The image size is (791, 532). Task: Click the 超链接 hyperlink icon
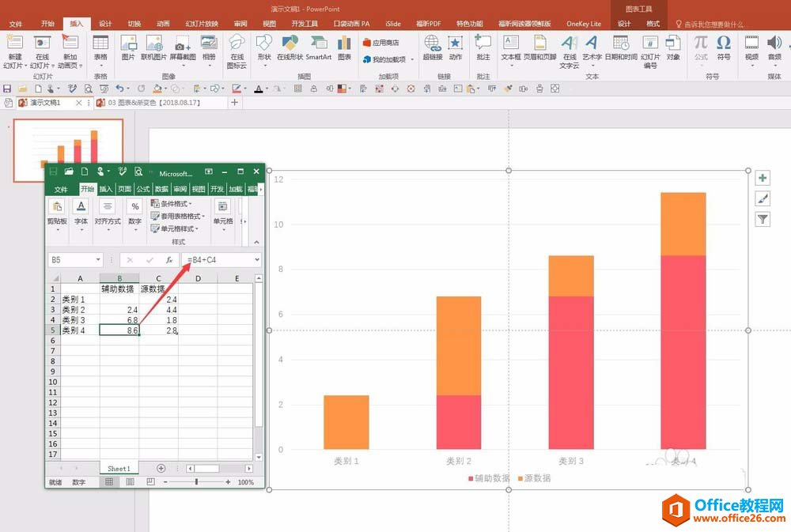pos(433,43)
